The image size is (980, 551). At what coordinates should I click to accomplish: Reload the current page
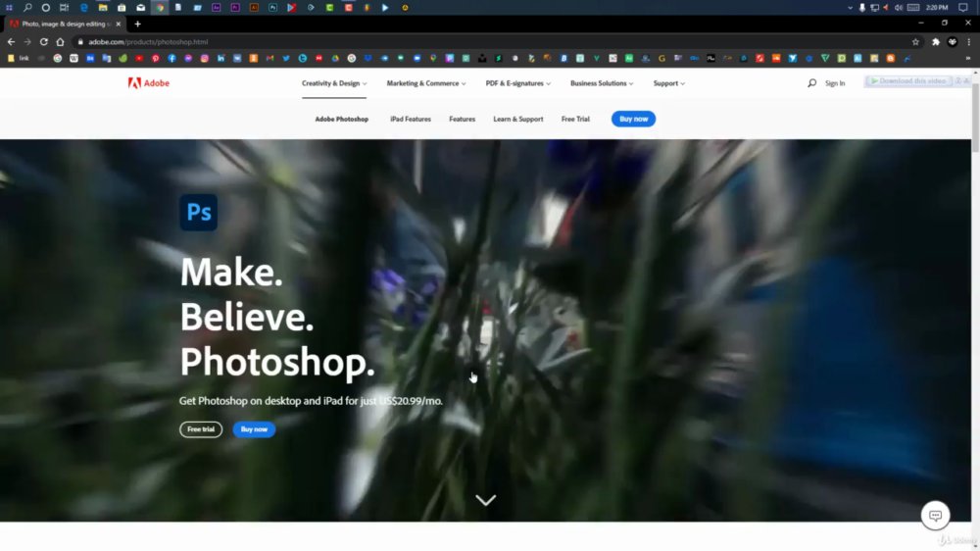(44, 42)
